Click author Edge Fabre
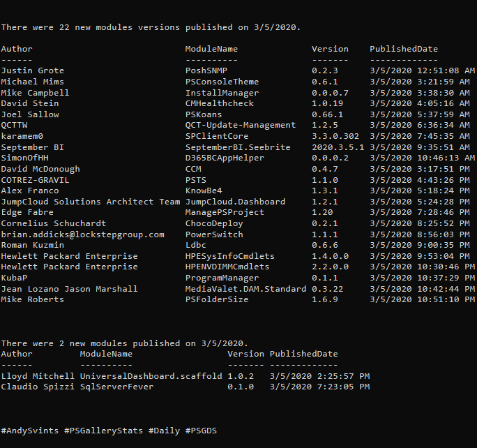This screenshot has width=477, height=448. pos(27,212)
